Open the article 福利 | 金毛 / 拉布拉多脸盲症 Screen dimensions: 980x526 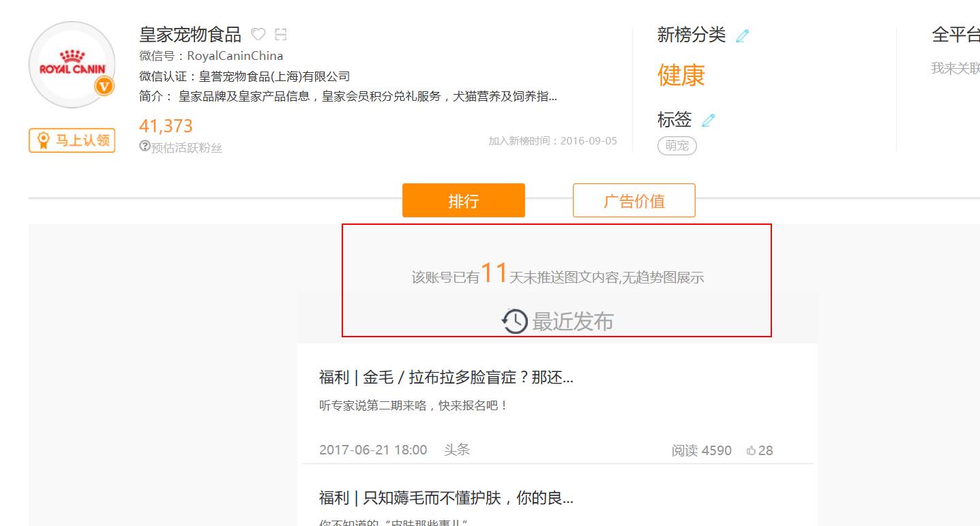tap(446, 377)
